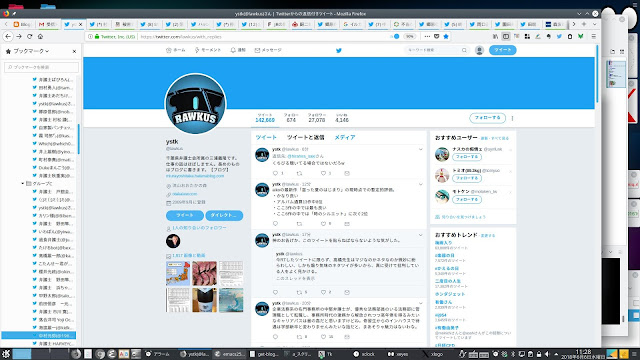Open dropdown arrow on aiko review tweet
Viewport: 640px width, 360px height.
coord(420,184)
